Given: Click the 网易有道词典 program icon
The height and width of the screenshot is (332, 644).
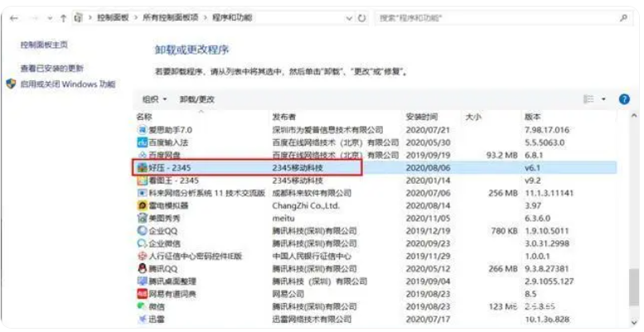Looking at the screenshot, I should click(x=142, y=294).
